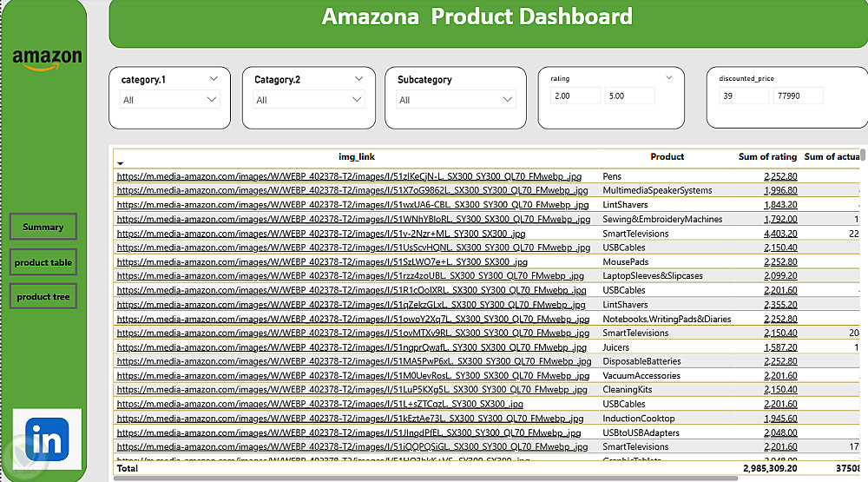
Task: Click the Amazona Product Dashboard title
Action: (477, 17)
